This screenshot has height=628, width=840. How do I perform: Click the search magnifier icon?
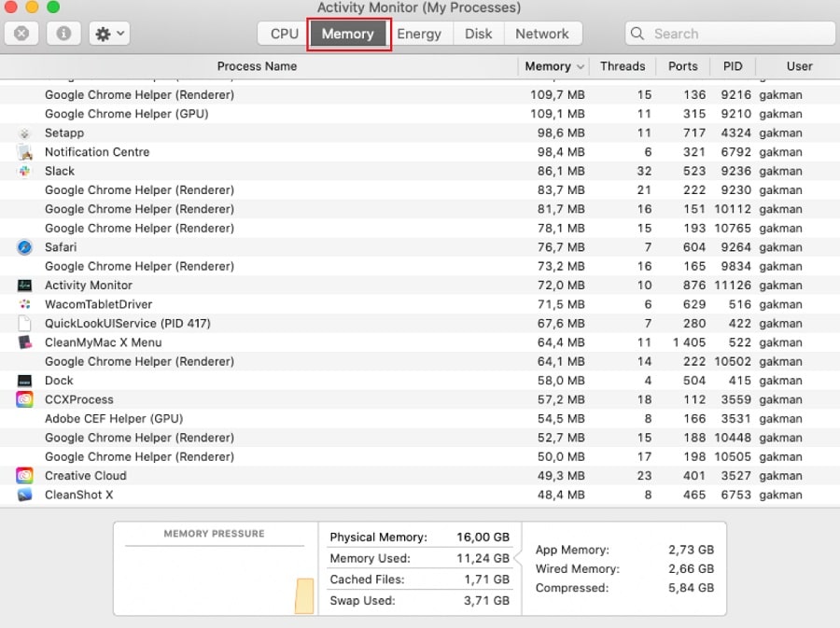point(637,34)
